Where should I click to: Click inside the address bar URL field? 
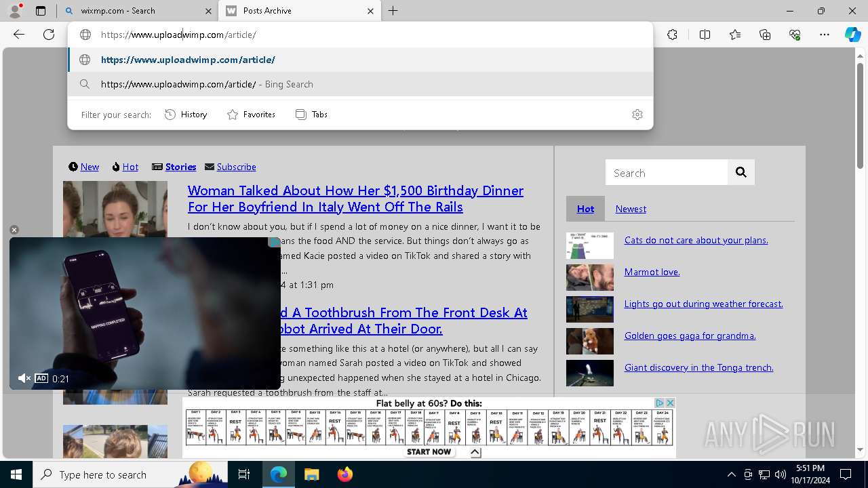(x=359, y=35)
